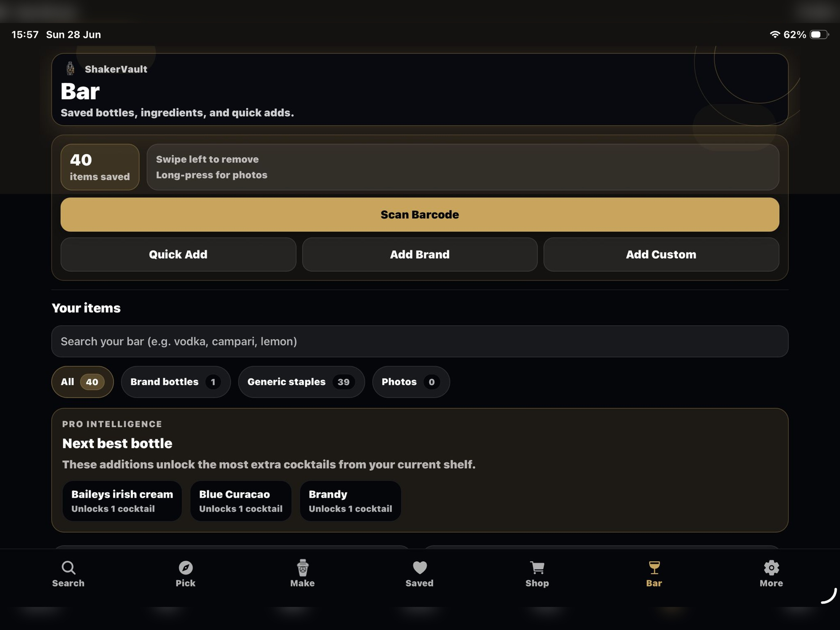Tap the Saved bottles subtitle text
Viewport: 840px width, 630px height.
(x=177, y=113)
